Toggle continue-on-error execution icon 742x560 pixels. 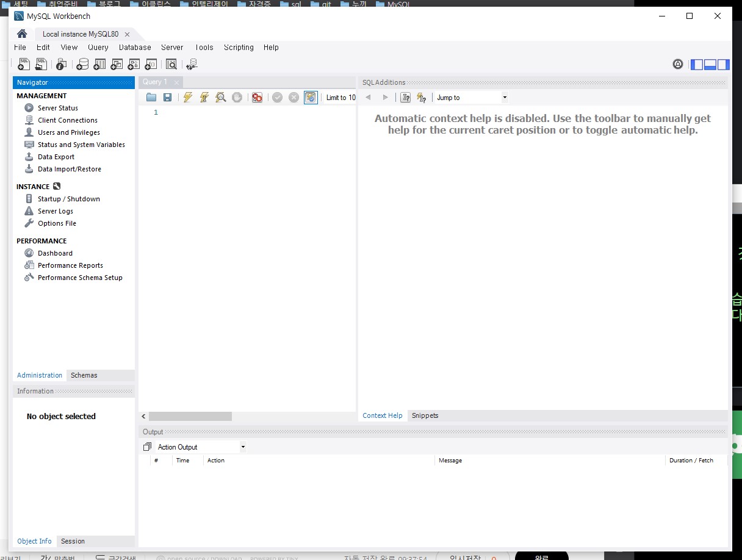[258, 98]
